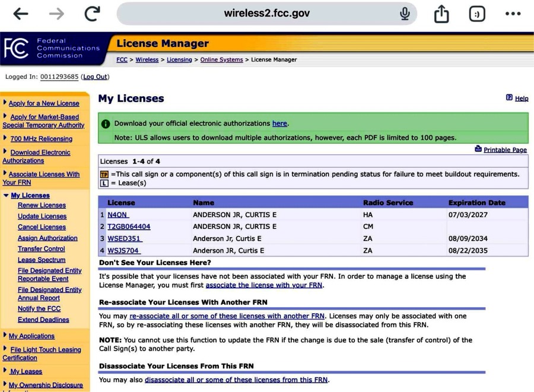Click Radio Service value HA
The height and width of the screenshot is (392, 534).
tap(368, 215)
